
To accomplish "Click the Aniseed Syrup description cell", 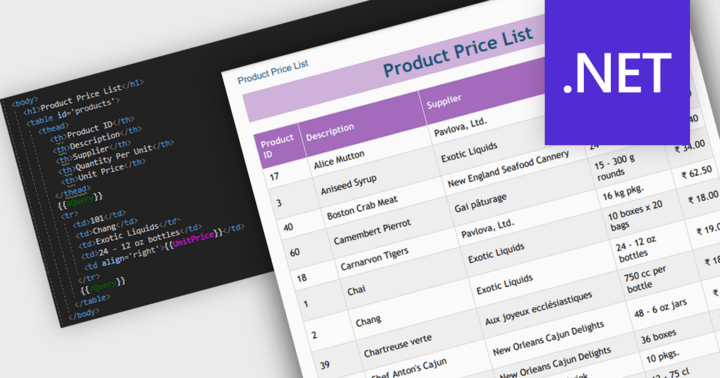I will point(349,184).
